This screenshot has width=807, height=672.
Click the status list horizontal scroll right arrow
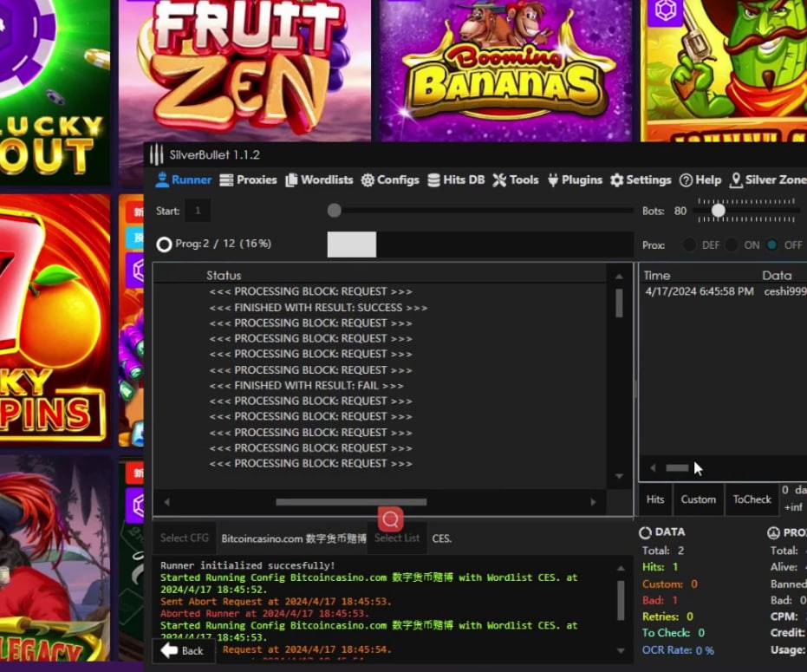point(594,501)
